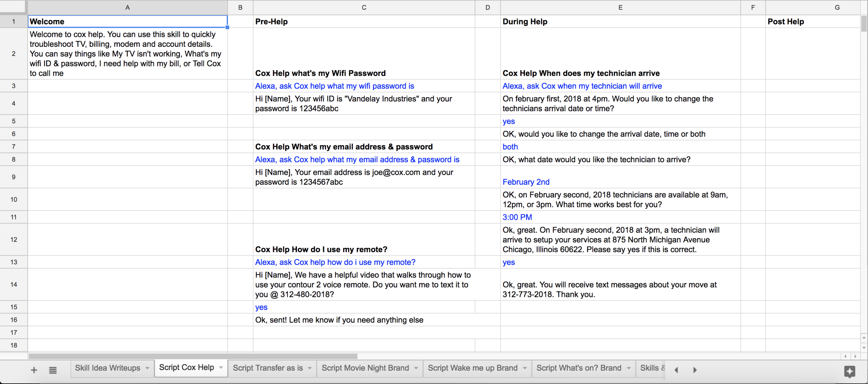Click 'Cox Help How do I use my remote?'
Viewport: 868px width, 384px height.
click(x=364, y=240)
